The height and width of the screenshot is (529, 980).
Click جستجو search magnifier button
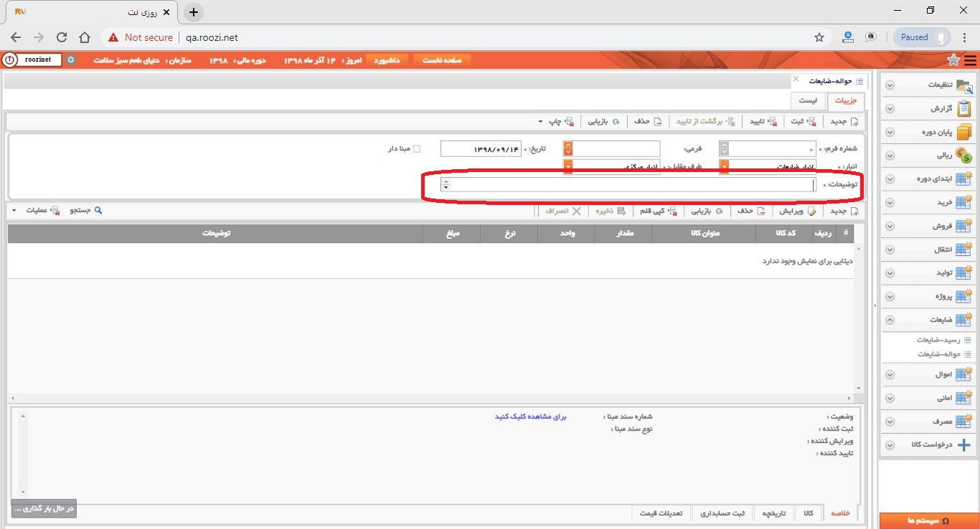pos(85,211)
